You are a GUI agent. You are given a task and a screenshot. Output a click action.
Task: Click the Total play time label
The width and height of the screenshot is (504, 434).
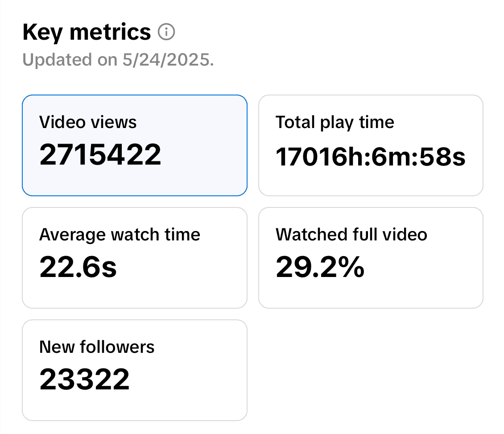[x=335, y=123]
